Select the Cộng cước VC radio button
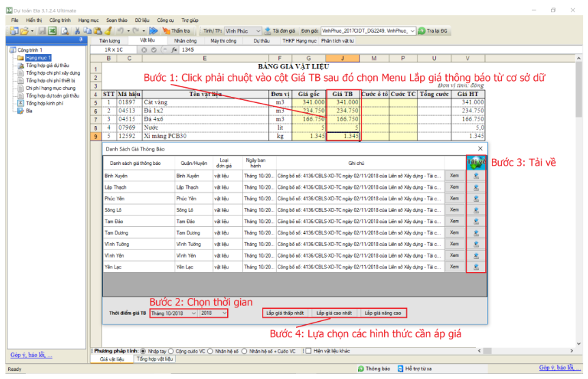This screenshot has height=379, width=588. click(x=171, y=351)
